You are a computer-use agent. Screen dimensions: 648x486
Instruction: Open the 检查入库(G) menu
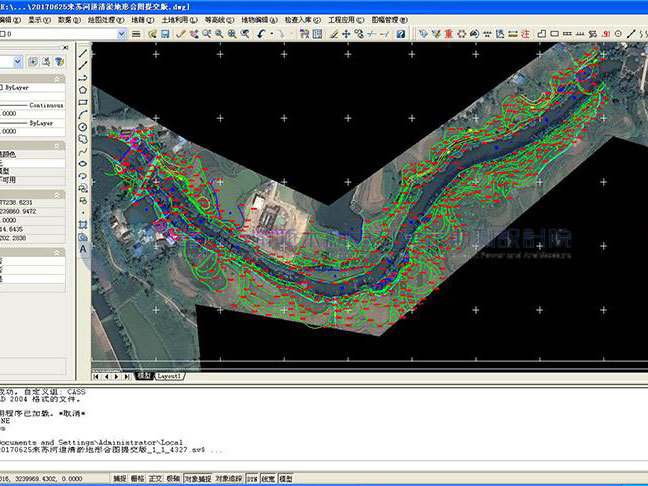click(x=303, y=19)
